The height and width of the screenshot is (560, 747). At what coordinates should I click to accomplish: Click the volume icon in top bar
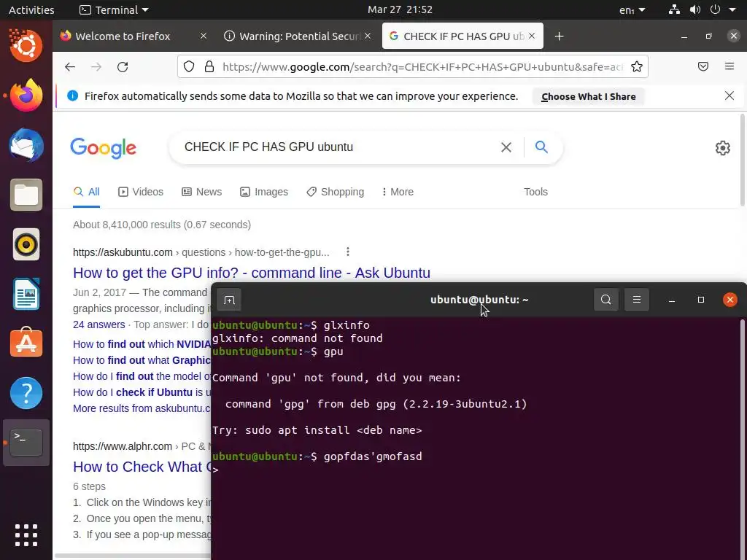[x=695, y=9]
